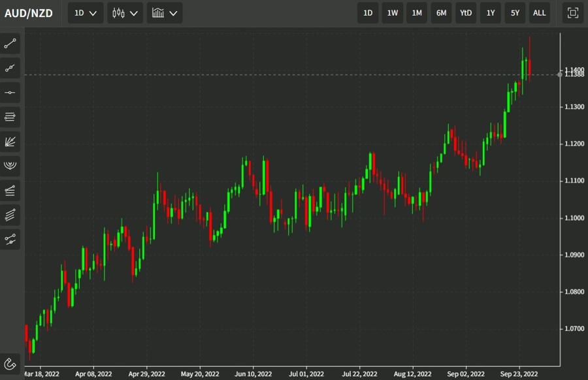This screenshot has width=588, height=380.
Task: Select the trend line drawing tool
Action: click(x=9, y=43)
